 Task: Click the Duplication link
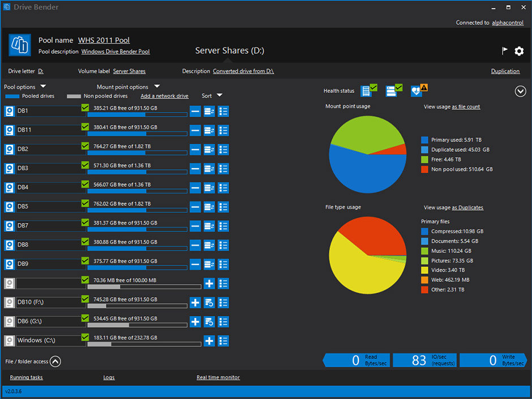[505, 71]
